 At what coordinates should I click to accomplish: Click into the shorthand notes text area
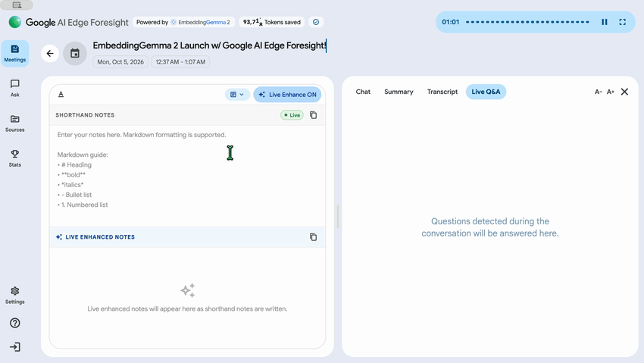(187, 176)
